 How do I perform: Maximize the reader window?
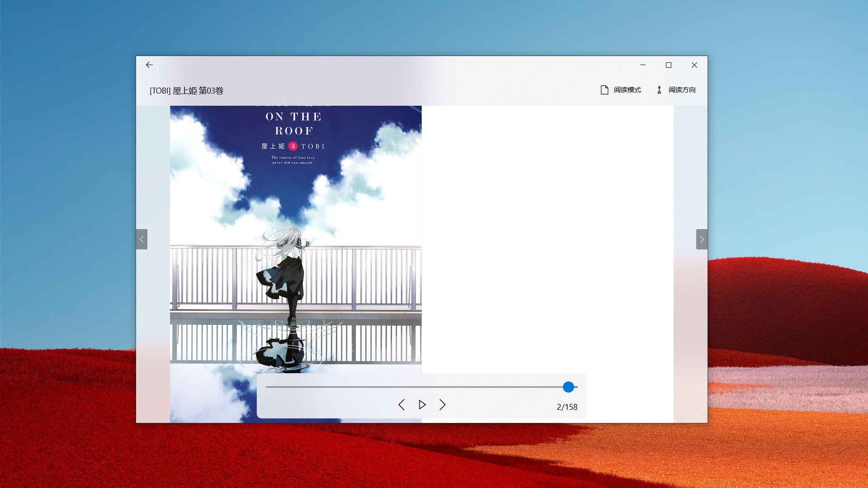[669, 65]
